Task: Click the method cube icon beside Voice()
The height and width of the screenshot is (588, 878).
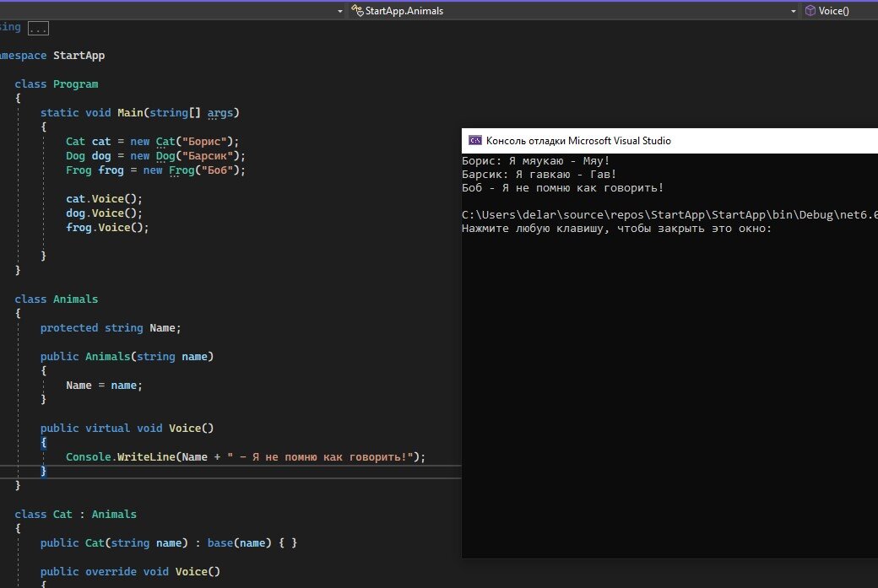Action: (x=810, y=11)
